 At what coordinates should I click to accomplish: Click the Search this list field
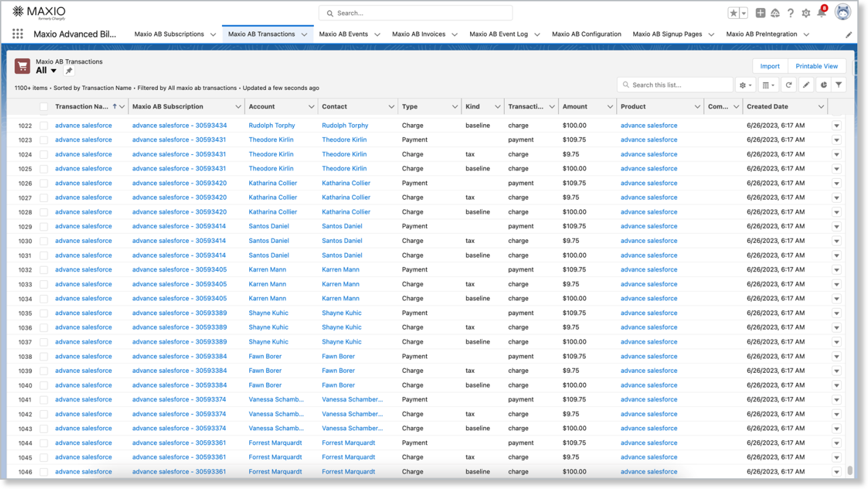675,85
